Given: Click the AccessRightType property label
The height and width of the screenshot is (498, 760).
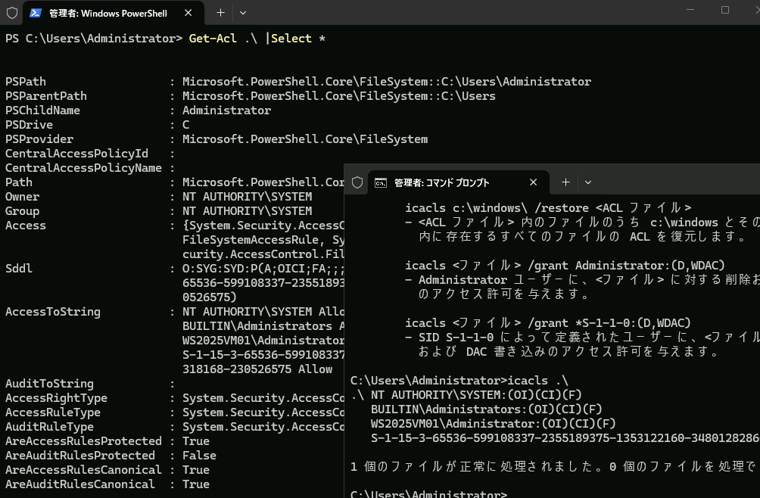Looking at the screenshot, I should click(x=56, y=398).
